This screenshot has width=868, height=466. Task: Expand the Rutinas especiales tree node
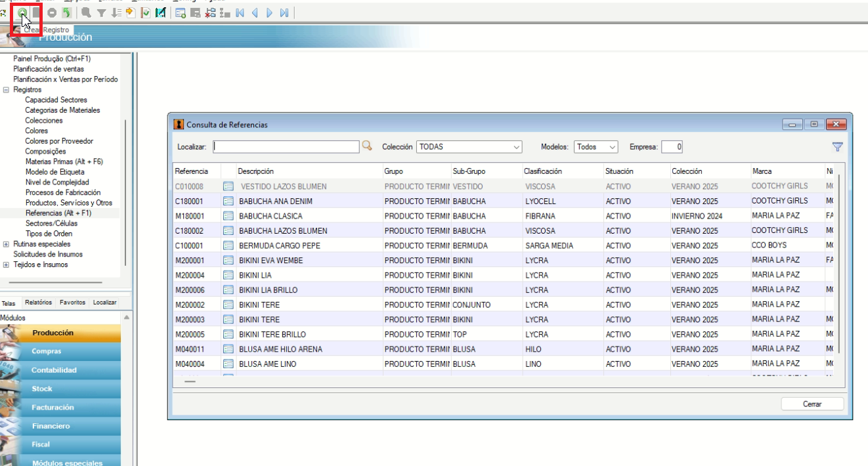[x=7, y=244]
